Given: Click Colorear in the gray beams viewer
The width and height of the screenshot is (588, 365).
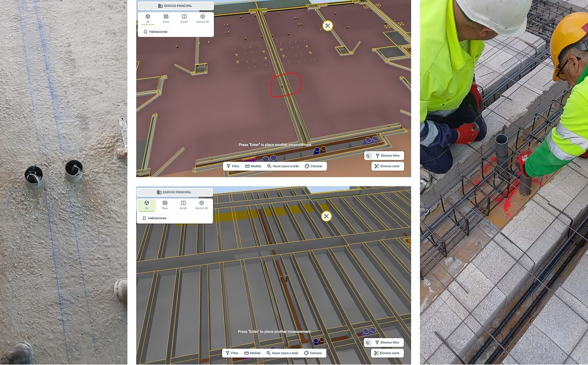Looking at the screenshot, I should click(313, 353).
